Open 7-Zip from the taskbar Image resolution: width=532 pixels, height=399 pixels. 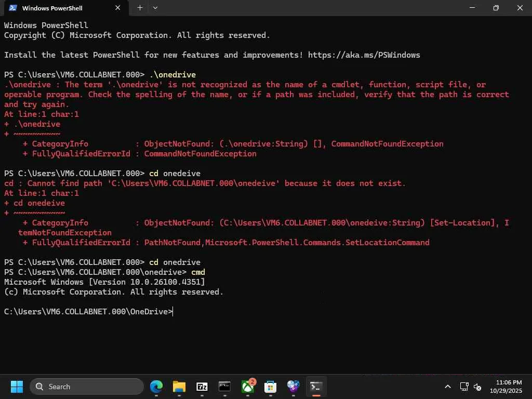point(202,387)
